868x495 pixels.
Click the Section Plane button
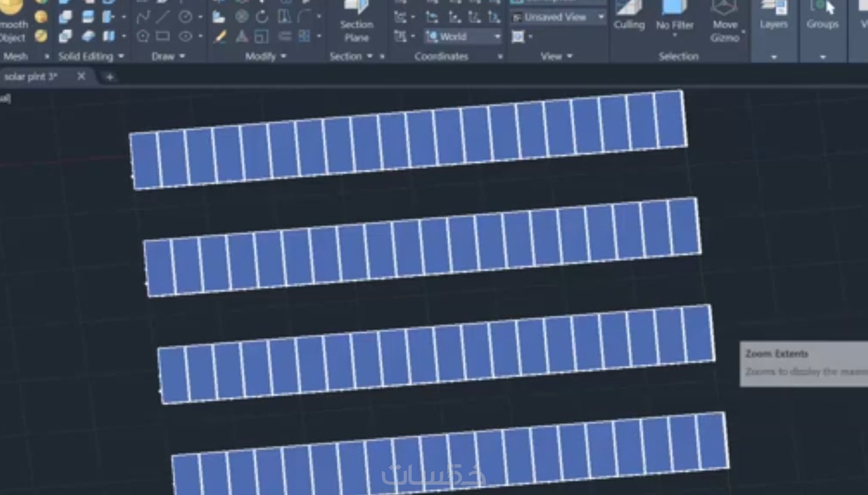(356, 21)
